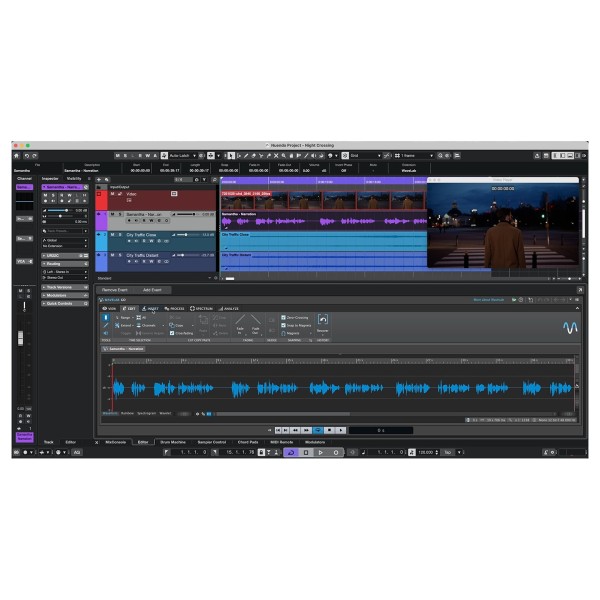Select the Spectrum tab in WaveLab ribbon
Viewport: 600px width, 600px height.
point(201,308)
